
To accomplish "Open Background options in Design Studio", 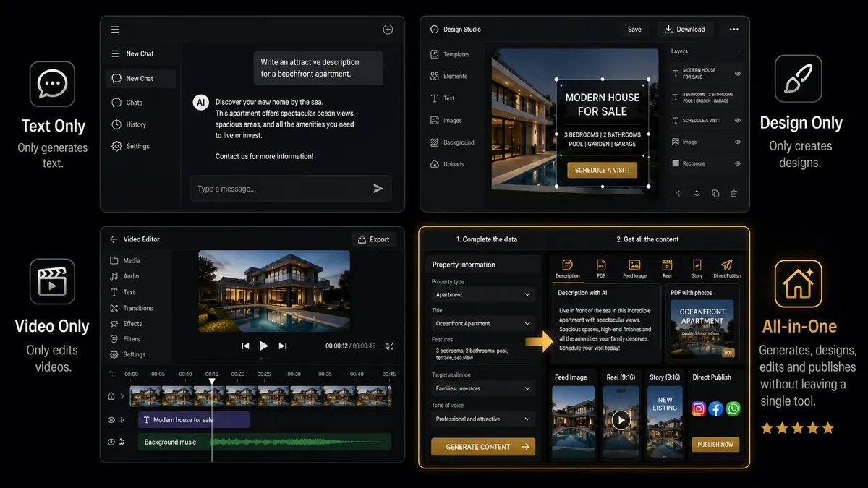I will [452, 142].
